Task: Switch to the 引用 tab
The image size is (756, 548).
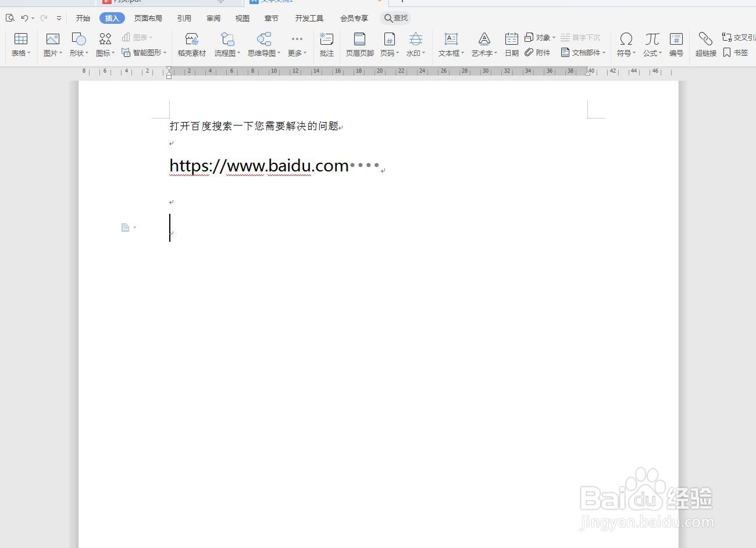Action: coord(184,18)
